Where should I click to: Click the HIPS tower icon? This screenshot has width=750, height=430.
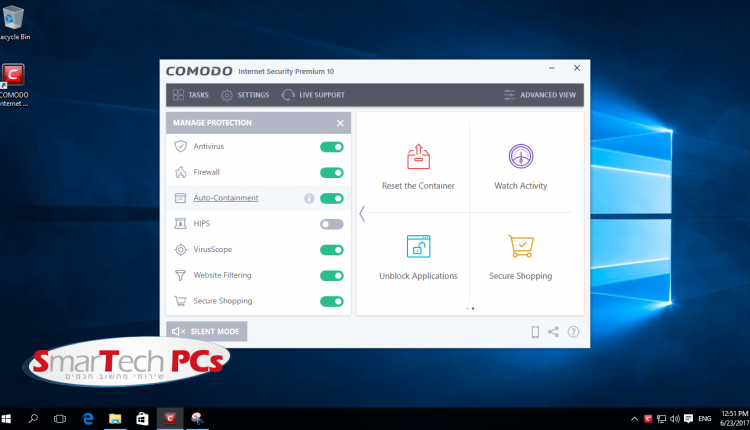click(x=180, y=223)
